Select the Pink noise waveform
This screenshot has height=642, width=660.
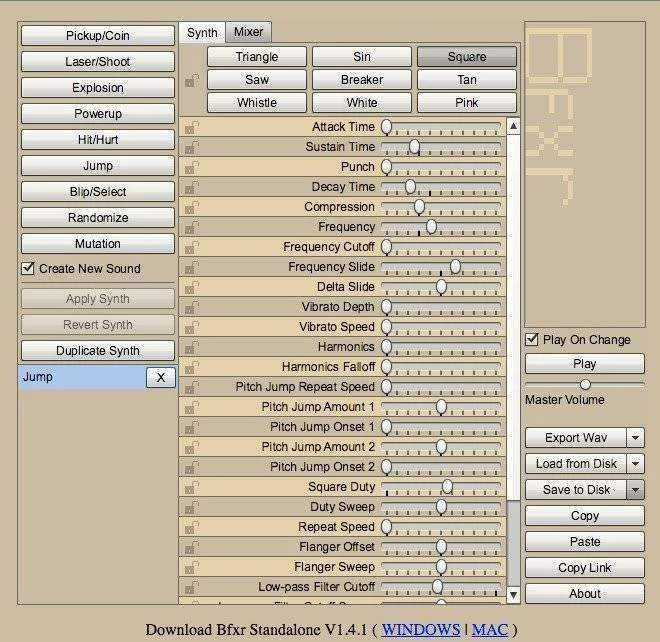(467, 103)
